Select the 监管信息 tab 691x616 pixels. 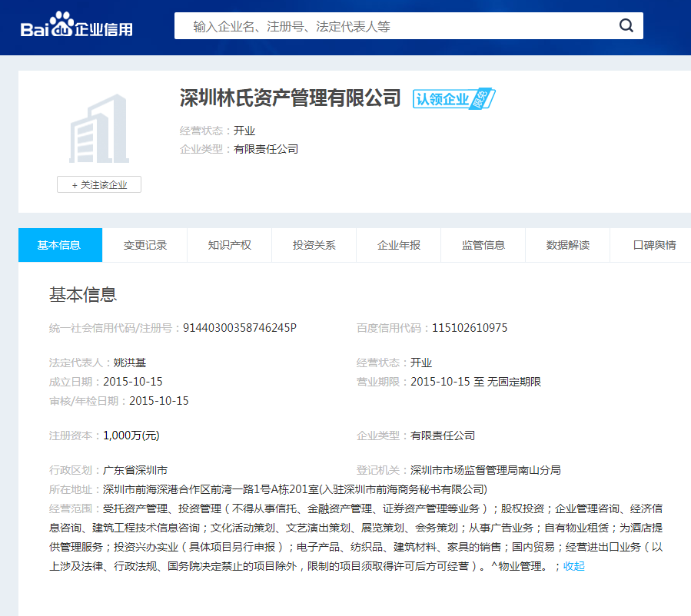(483, 245)
